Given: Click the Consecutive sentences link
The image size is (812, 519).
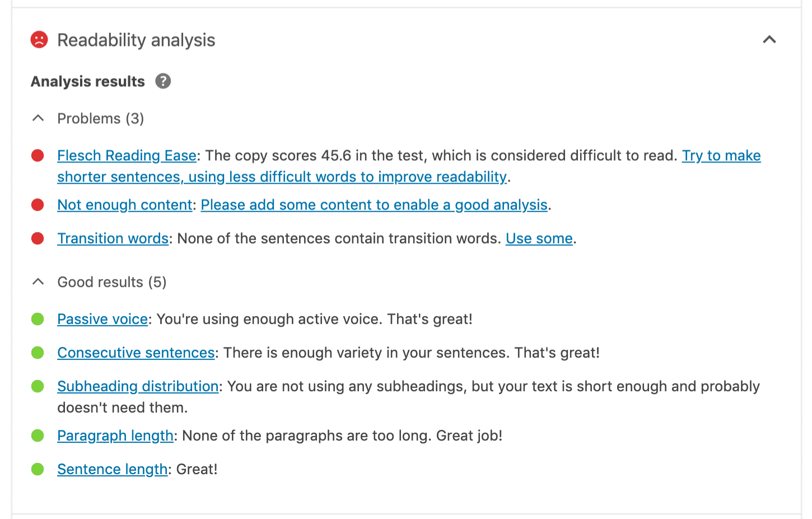Looking at the screenshot, I should (136, 353).
